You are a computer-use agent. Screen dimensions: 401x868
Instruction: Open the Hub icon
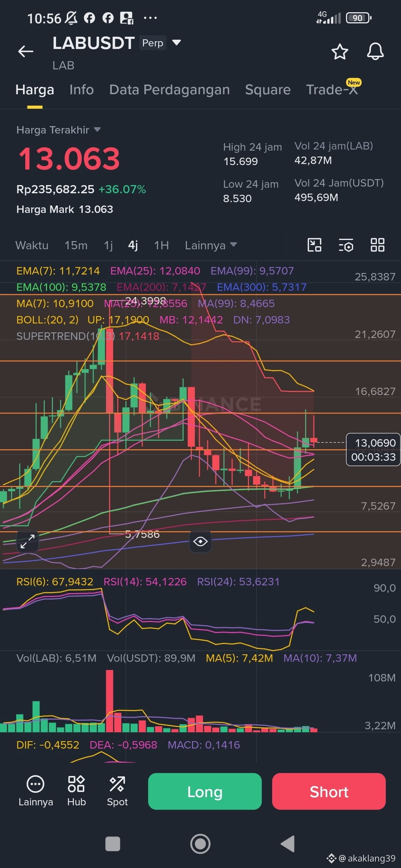(x=76, y=791)
